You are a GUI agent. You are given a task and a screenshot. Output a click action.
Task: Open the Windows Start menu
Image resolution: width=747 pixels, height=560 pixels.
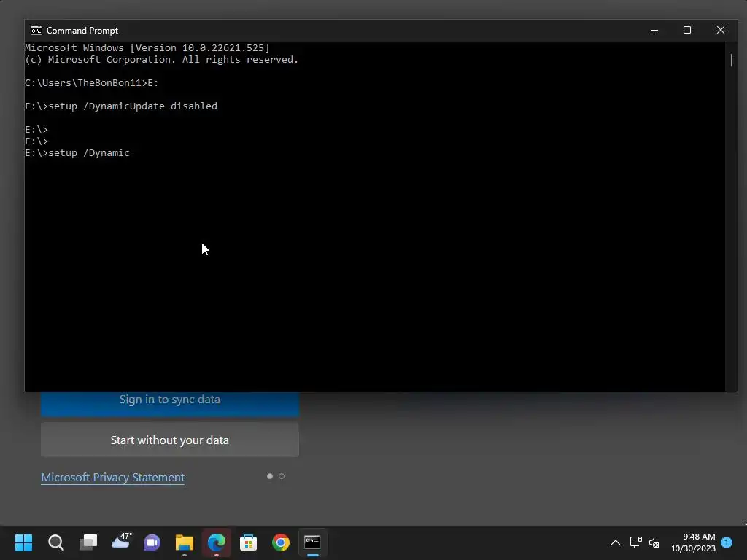click(23, 542)
